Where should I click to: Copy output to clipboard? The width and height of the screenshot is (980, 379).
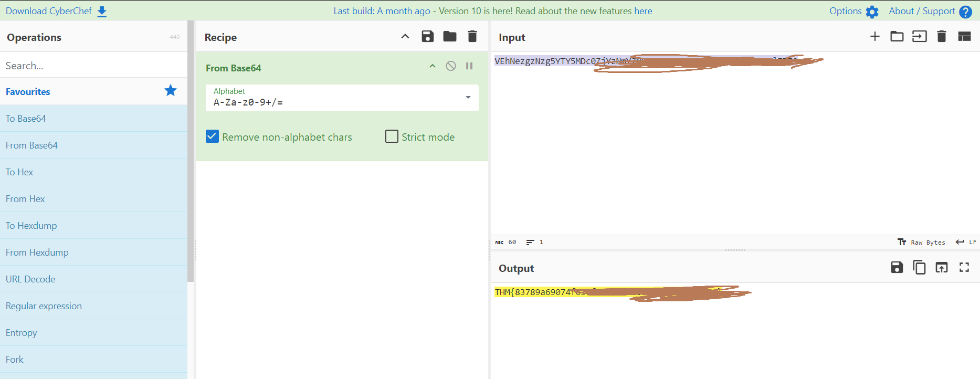[919, 267]
